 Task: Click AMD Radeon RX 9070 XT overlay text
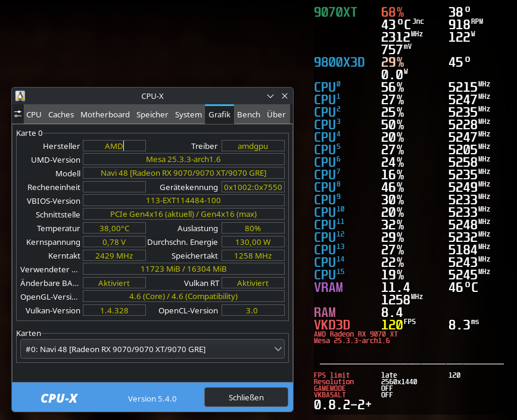pyautogui.click(x=356, y=334)
